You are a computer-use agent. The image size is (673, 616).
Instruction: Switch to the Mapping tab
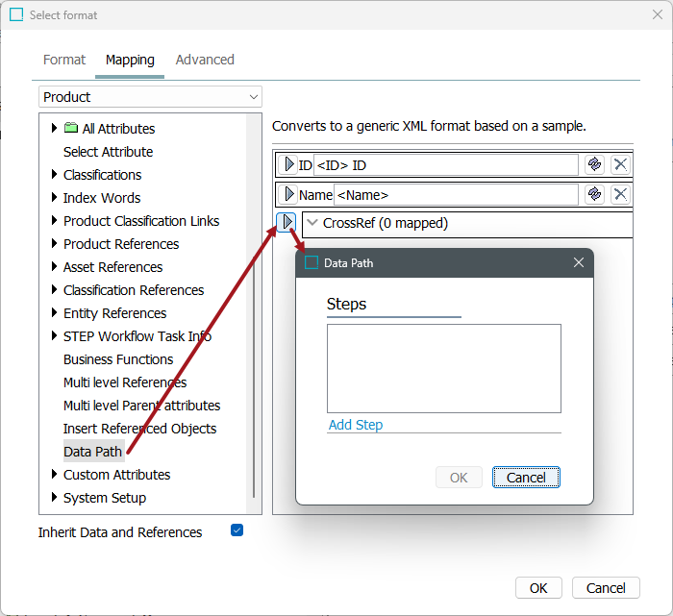coord(130,60)
